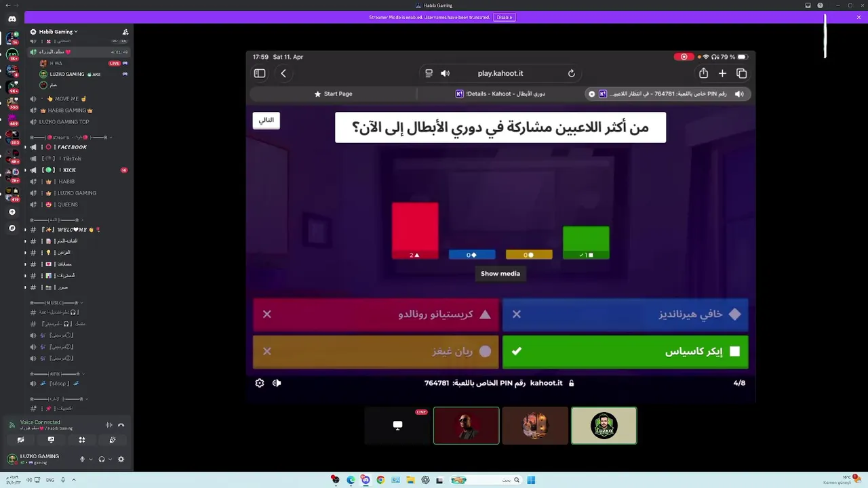This screenshot has height=488, width=868.
Task: Turn on camera in voice panel
Action: (20, 440)
